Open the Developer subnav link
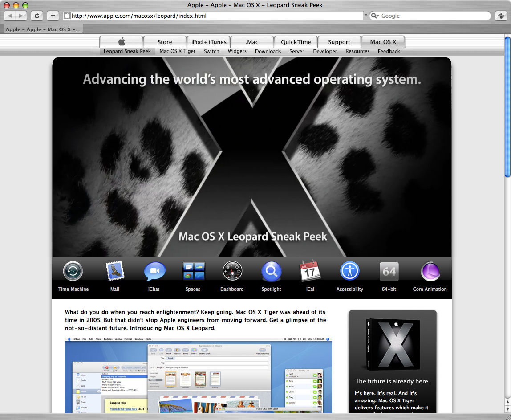The width and height of the screenshot is (511, 420). (x=325, y=51)
